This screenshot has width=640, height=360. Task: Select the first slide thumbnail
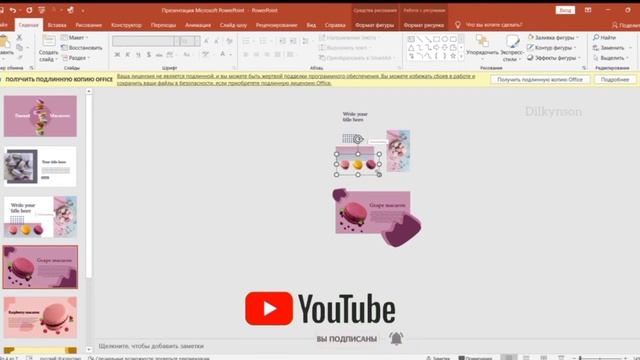click(x=40, y=116)
